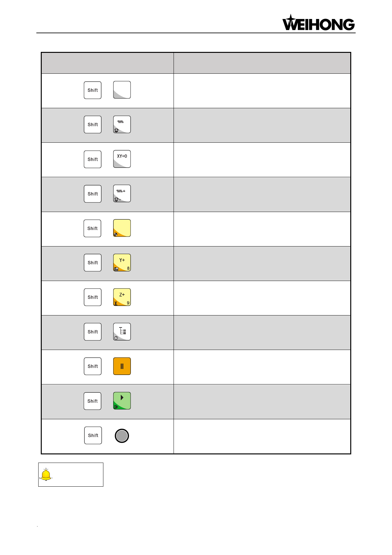
Task: Click the gray round knob button
Action: 122,436
